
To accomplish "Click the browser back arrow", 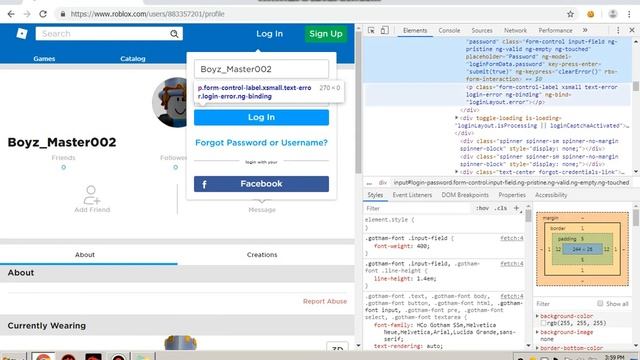I will (x=11, y=14).
